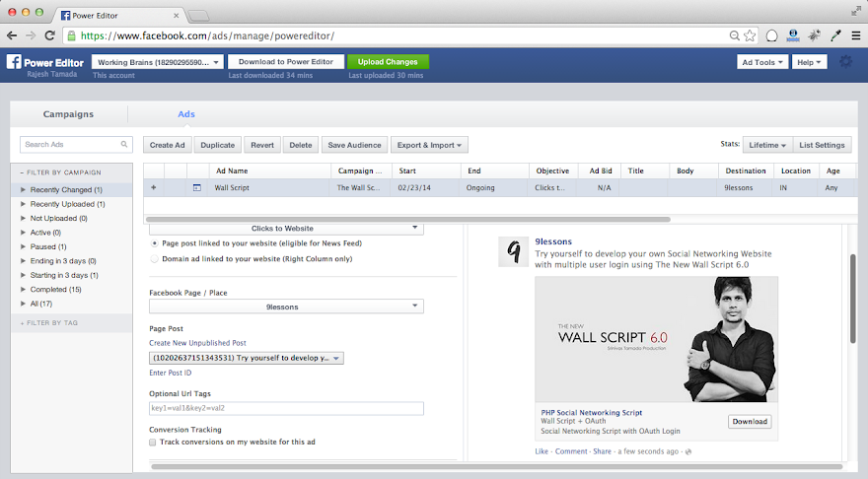Sort by the Start column header
Viewport: 868px width, 479px height.
[426, 171]
